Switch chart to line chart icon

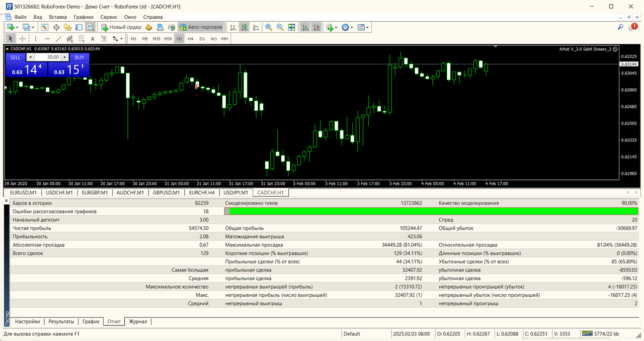(256, 27)
